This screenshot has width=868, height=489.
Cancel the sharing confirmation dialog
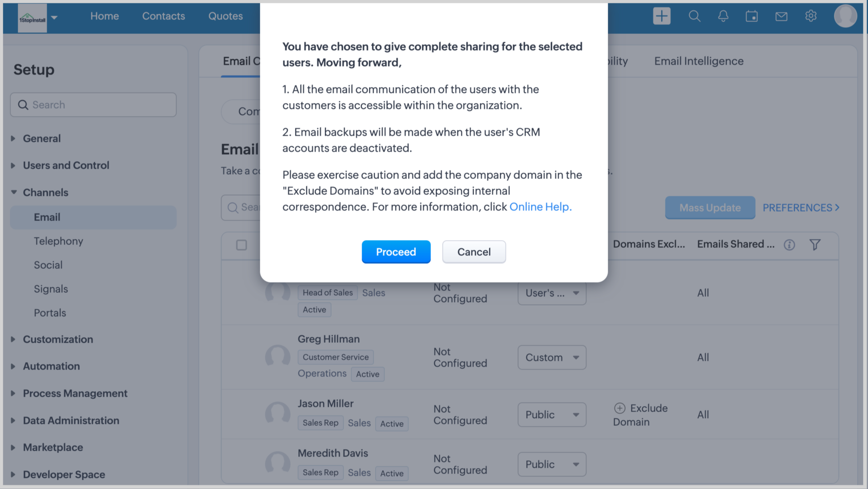[474, 252]
